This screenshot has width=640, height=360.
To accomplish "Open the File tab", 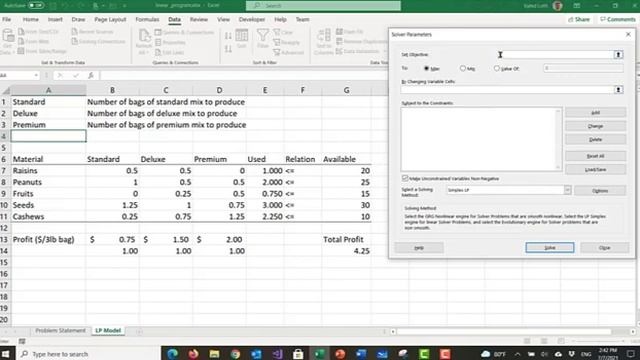I will coord(7,19).
